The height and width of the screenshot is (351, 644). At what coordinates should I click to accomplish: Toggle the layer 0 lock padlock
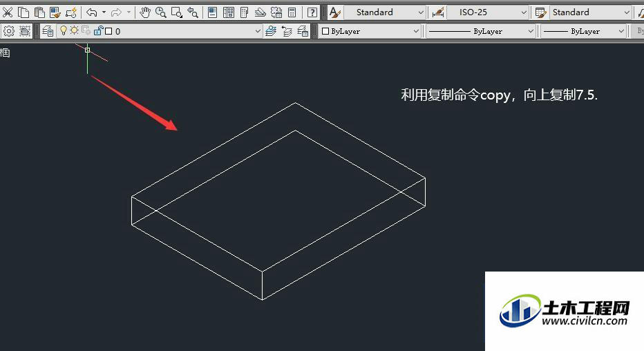(98, 31)
